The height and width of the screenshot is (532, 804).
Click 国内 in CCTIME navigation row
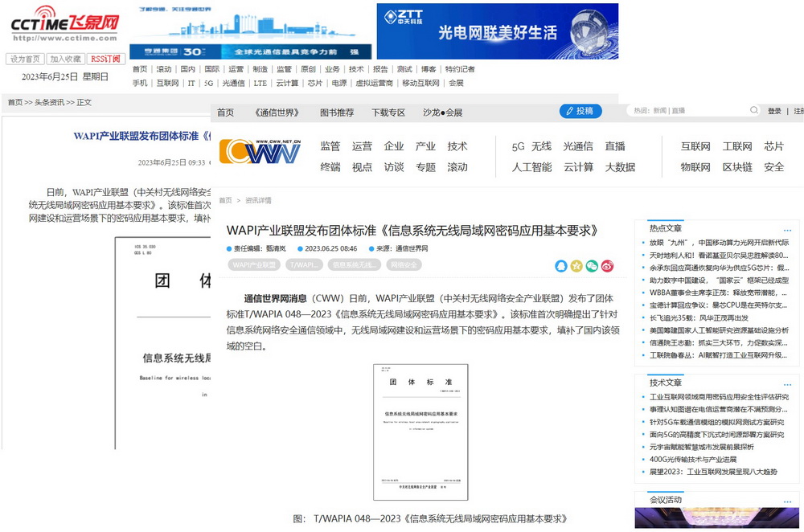[x=187, y=69]
